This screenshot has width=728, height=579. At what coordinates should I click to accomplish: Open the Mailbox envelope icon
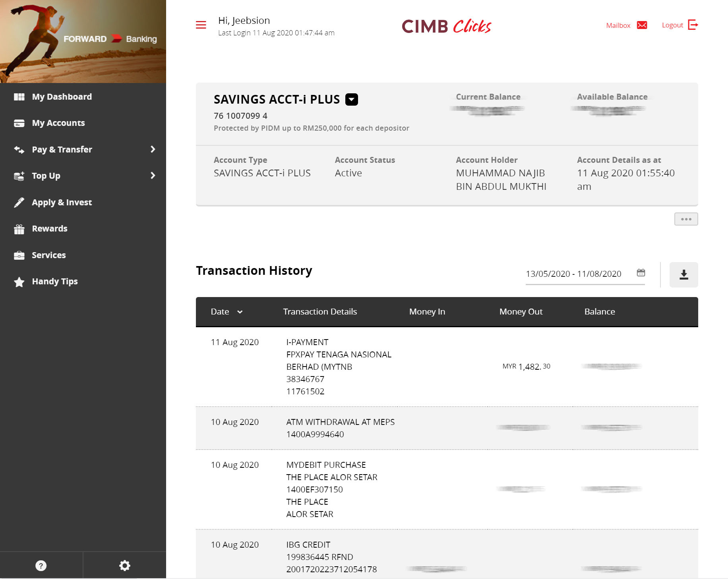[x=642, y=25]
